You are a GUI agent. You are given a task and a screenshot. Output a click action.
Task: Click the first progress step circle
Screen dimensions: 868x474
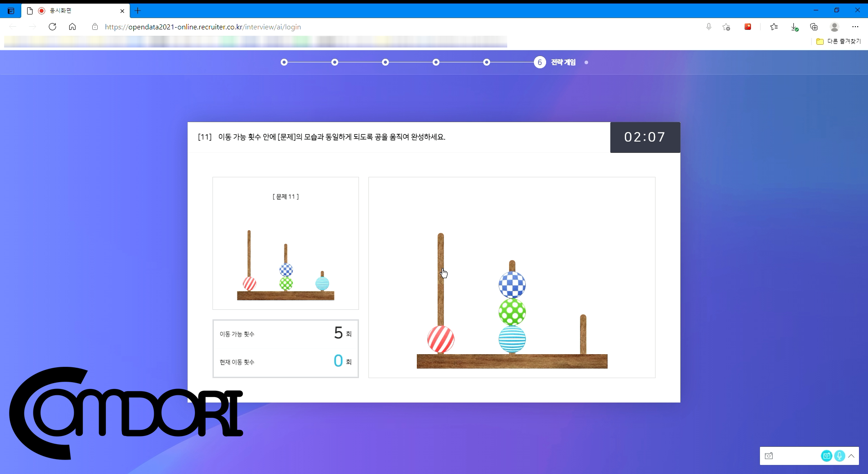(284, 62)
